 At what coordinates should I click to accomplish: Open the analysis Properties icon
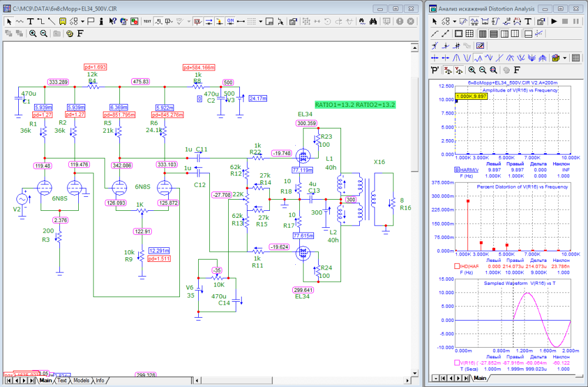coord(540,21)
